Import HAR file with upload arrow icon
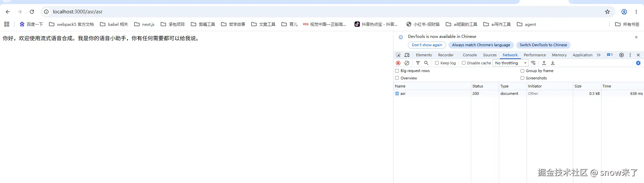 click(544, 63)
